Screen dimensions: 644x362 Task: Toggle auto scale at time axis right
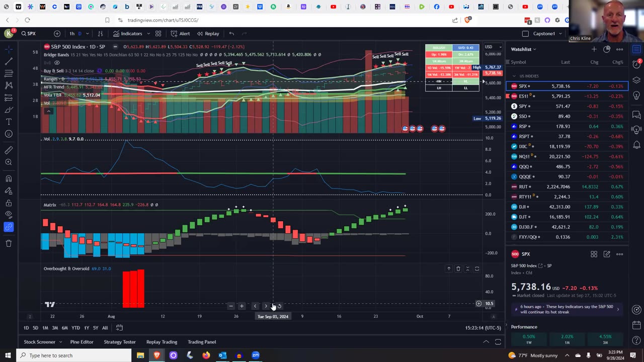(494, 316)
